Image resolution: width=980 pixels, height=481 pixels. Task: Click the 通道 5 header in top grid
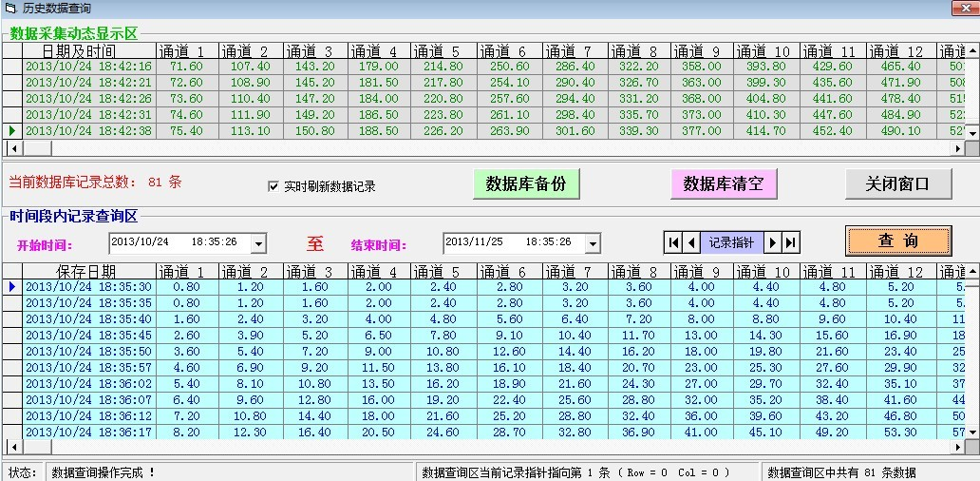pyautogui.click(x=443, y=50)
